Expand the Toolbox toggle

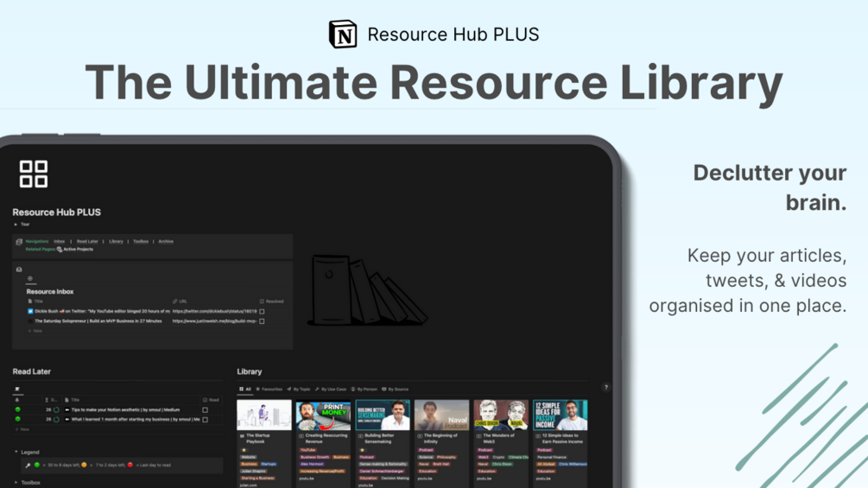coord(16,483)
